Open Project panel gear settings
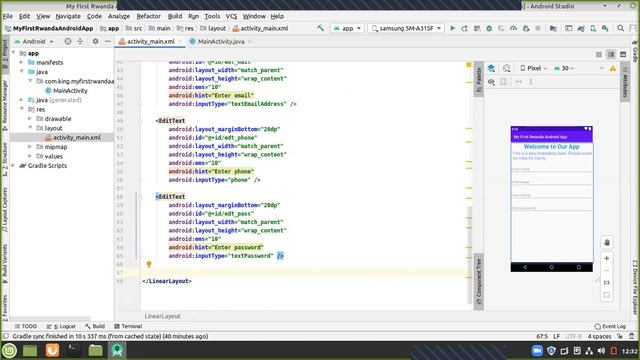The image size is (640, 360). (x=95, y=41)
